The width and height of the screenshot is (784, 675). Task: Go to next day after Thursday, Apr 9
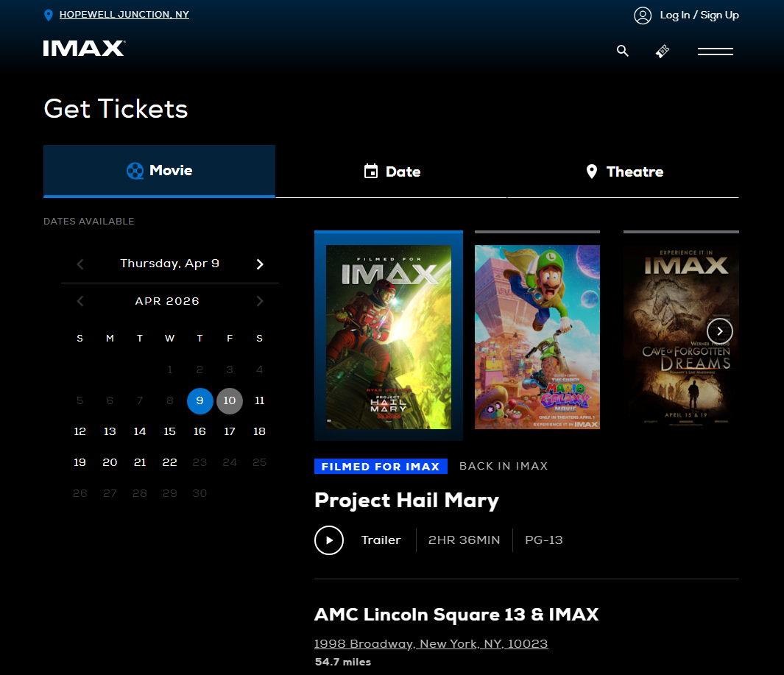pos(260,264)
